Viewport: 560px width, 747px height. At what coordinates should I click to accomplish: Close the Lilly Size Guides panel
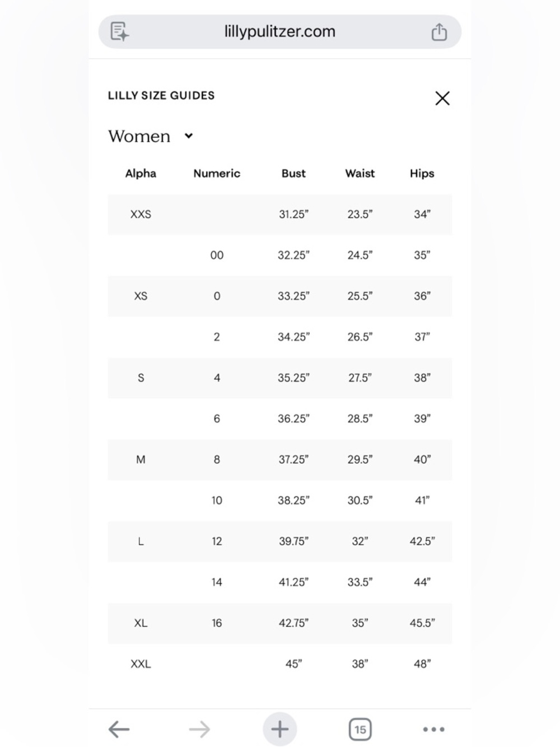[442, 98]
